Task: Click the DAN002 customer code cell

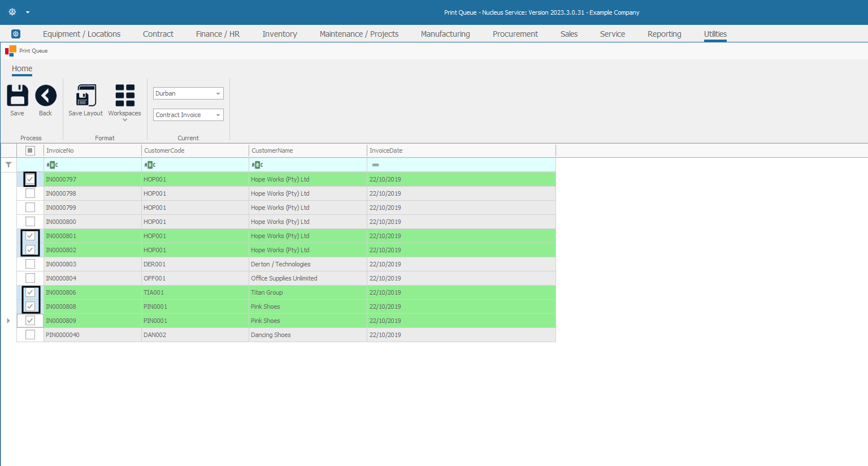Action: pyautogui.click(x=195, y=335)
